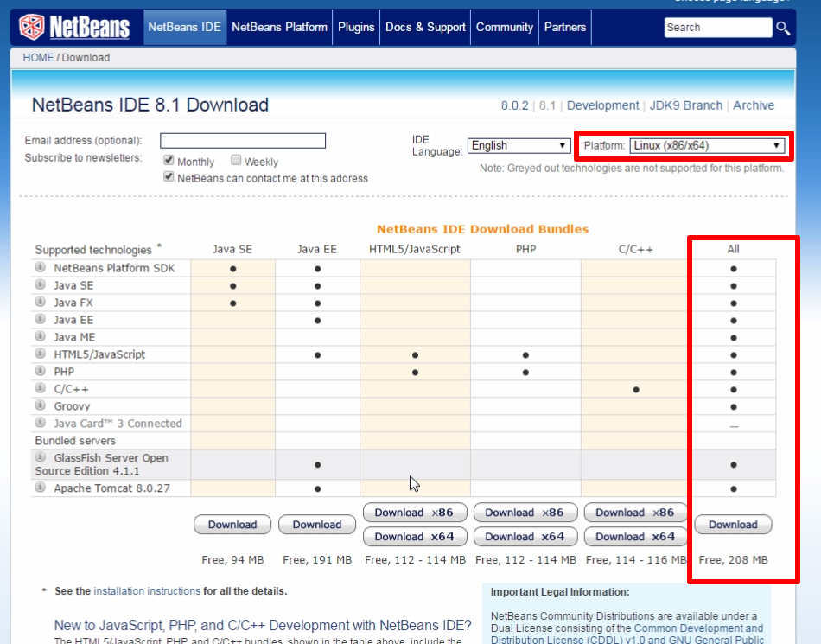821x644 pixels.
Task: Open the Platform dropdown
Action: pyautogui.click(x=707, y=145)
